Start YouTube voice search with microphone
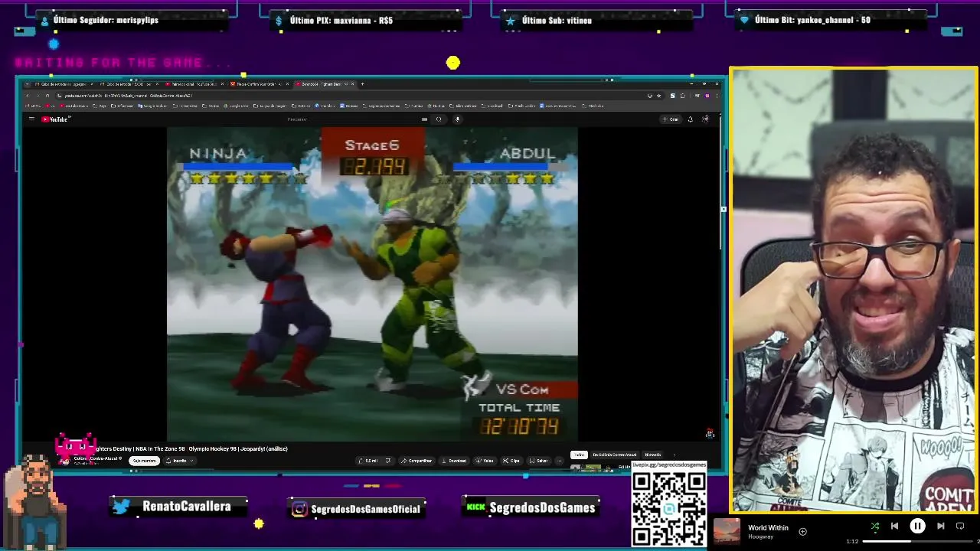 (457, 119)
